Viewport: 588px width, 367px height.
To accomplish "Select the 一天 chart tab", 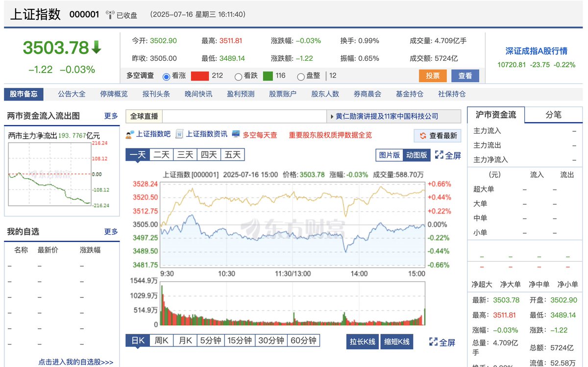I will 138,155.
